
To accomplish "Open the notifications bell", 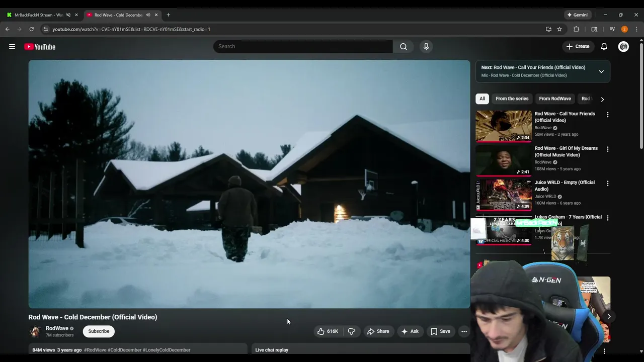I will tap(604, 47).
